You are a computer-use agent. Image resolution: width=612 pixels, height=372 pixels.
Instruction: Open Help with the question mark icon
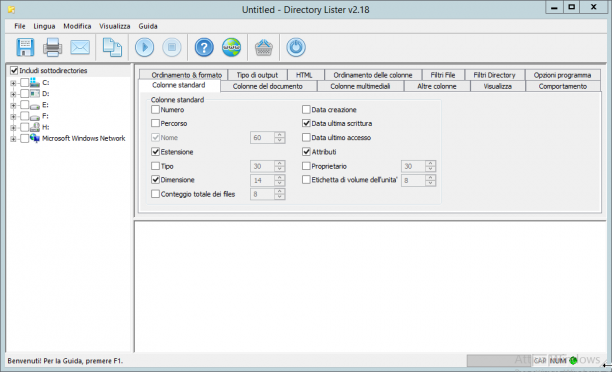(204, 47)
